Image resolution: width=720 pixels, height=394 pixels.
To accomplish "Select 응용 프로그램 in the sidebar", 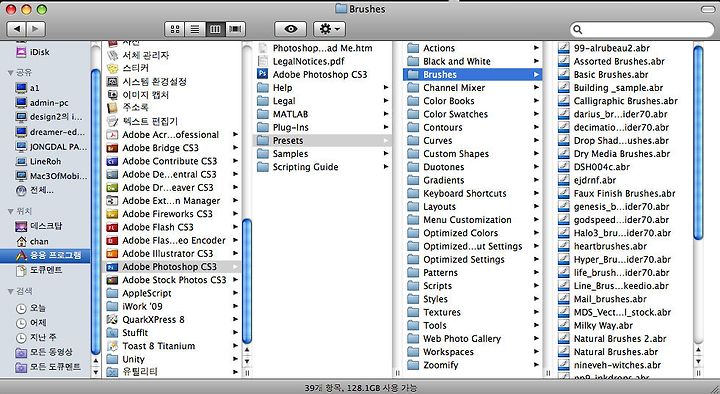I will pos(45,255).
